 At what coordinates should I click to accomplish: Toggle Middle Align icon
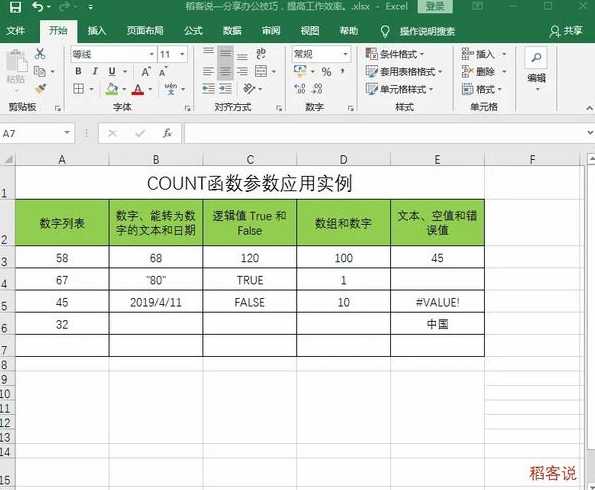coord(225,53)
